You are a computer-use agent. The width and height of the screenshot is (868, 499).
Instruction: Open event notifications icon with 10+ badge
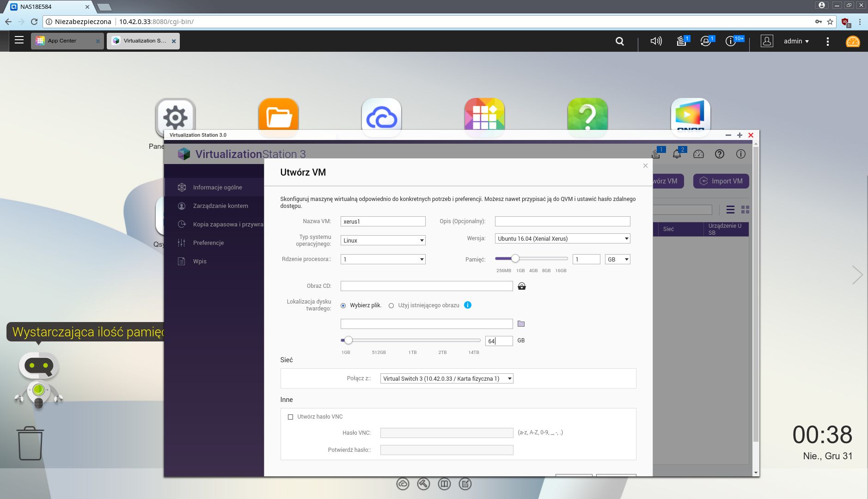(x=731, y=41)
